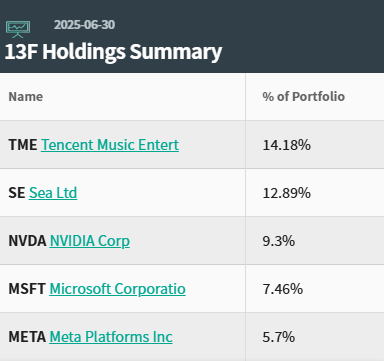Open the Microsoft Corporatio link

click(117, 289)
